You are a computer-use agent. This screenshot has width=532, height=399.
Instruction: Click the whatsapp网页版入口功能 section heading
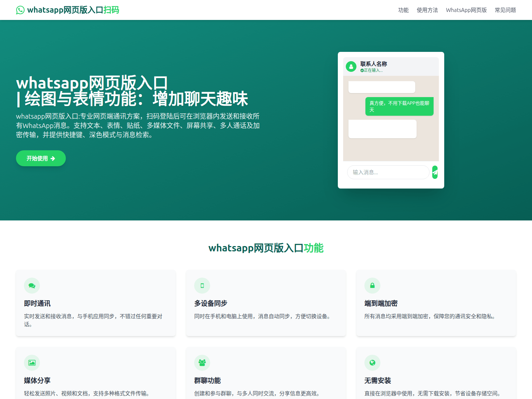coord(266,248)
